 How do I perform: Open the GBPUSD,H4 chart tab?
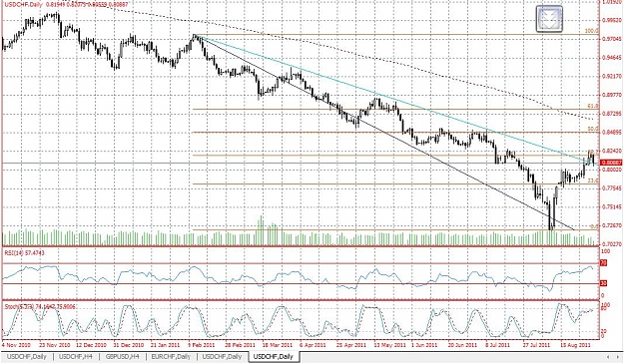(122, 356)
